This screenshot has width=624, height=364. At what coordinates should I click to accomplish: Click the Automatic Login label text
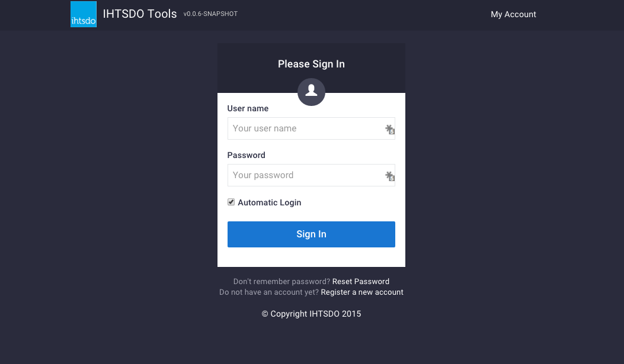pyautogui.click(x=270, y=202)
